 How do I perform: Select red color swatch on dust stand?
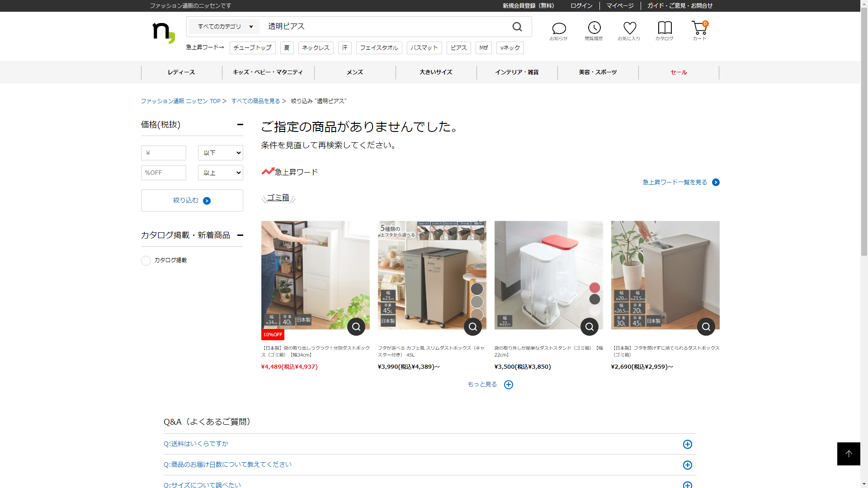coord(594,288)
